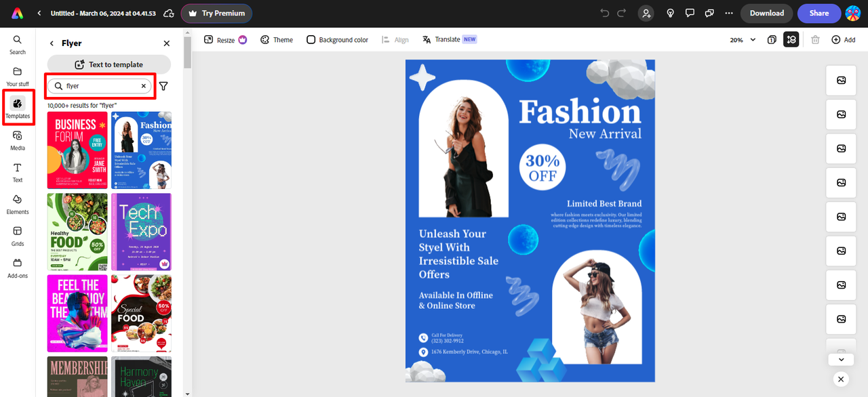Screen dimensions: 868x397
Task: Select the 1676 Kemberly Drive address text
Action: (x=469, y=352)
